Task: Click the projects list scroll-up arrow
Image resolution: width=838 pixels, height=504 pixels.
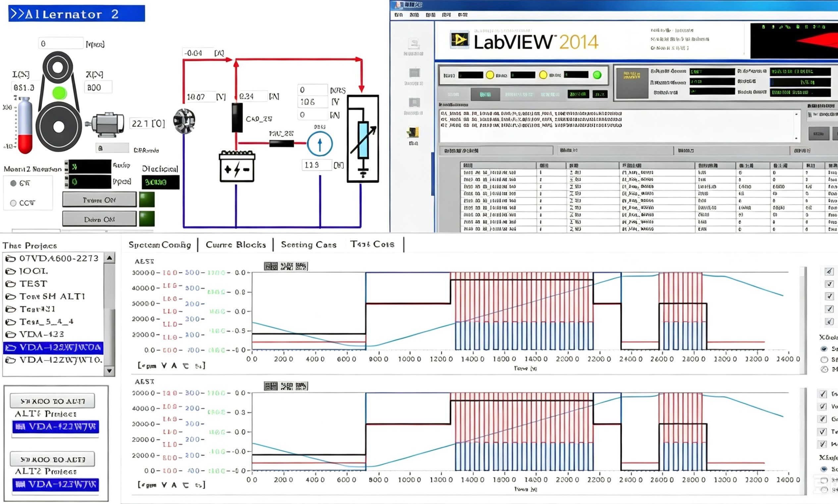Action: click(109, 258)
